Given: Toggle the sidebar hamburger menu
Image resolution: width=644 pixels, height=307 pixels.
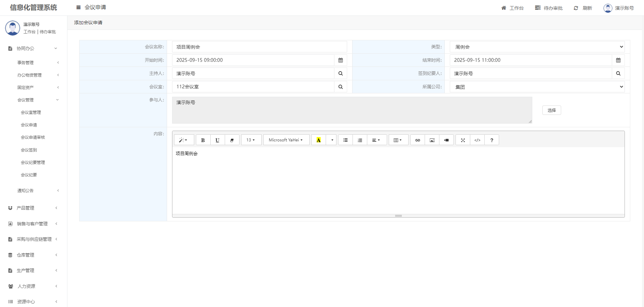Looking at the screenshot, I should (78, 7).
